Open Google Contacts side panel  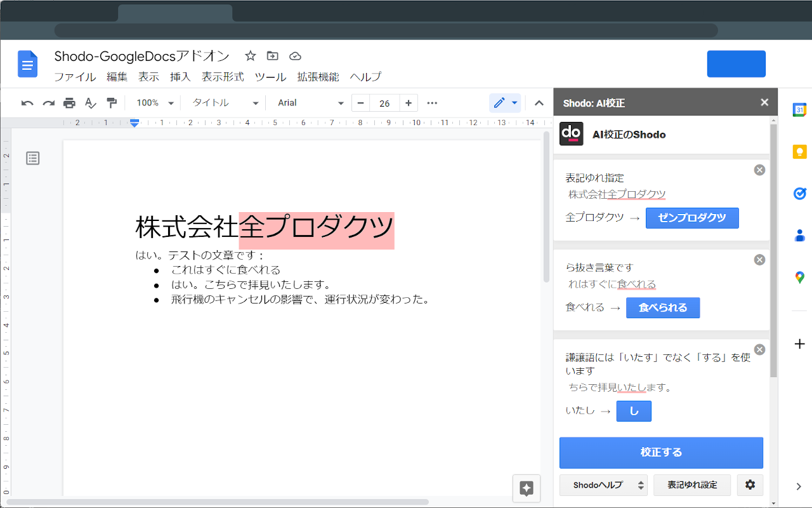pos(799,236)
